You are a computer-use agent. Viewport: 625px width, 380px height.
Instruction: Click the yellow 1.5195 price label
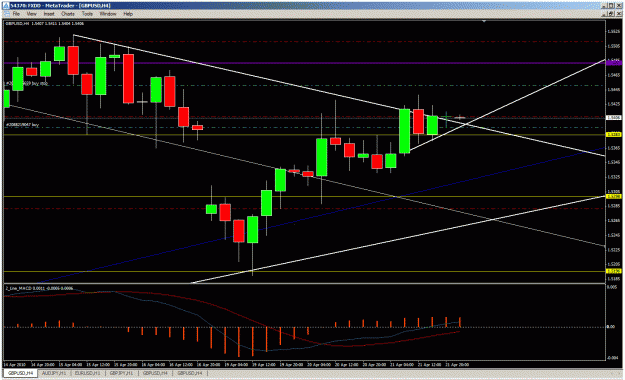coord(614,271)
